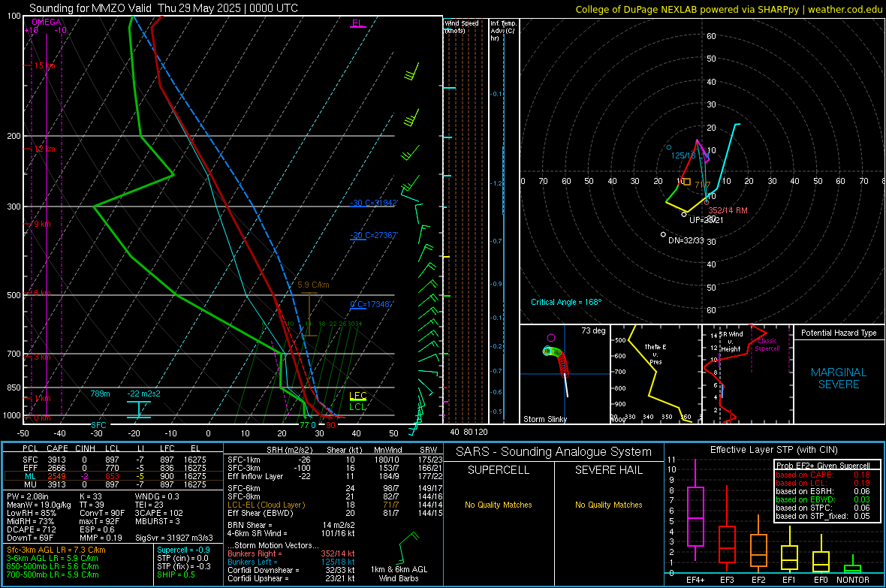Click SFC parcel CAPE value 3913
The height and width of the screenshot is (588, 886).
(56, 460)
